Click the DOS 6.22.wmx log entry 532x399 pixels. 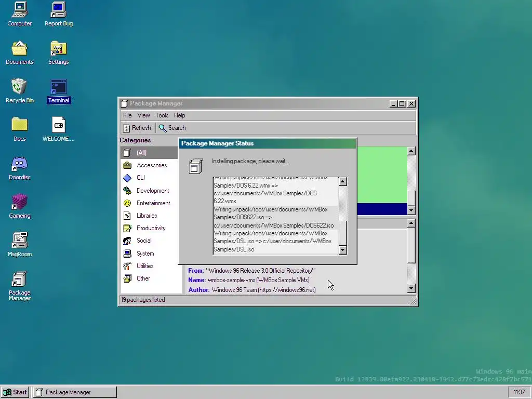(275, 191)
